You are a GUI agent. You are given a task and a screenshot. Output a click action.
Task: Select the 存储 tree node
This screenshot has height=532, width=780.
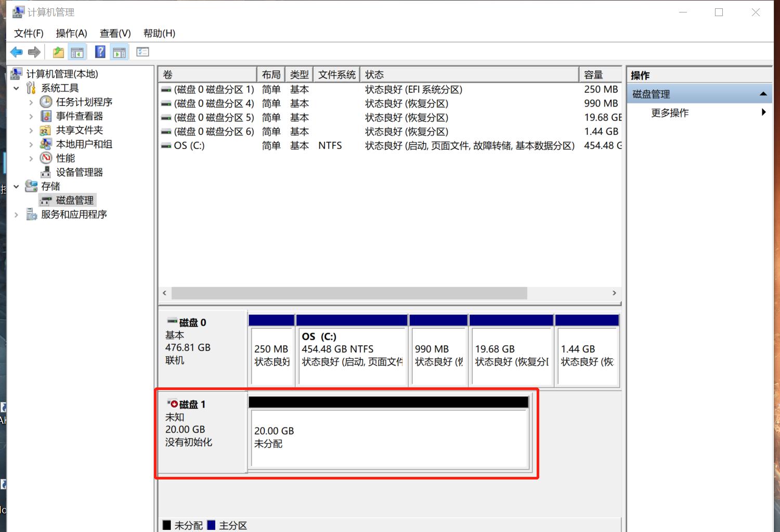pyautogui.click(x=50, y=186)
